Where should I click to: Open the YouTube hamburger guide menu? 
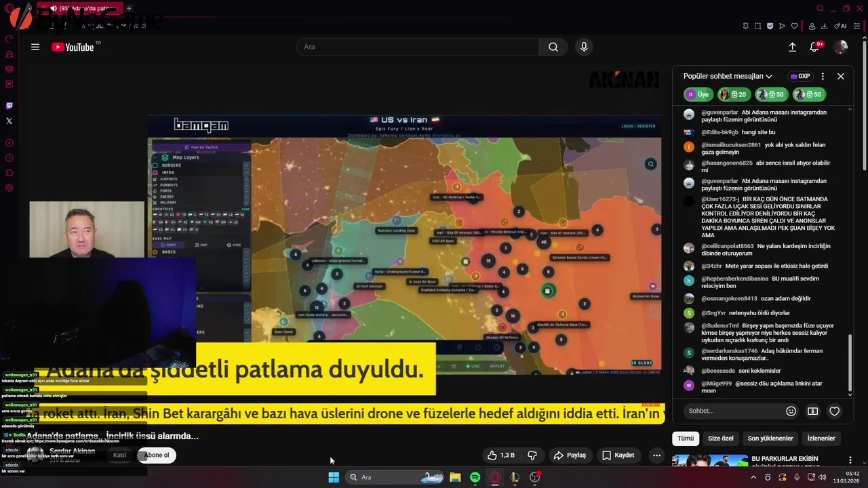coord(35,47)
